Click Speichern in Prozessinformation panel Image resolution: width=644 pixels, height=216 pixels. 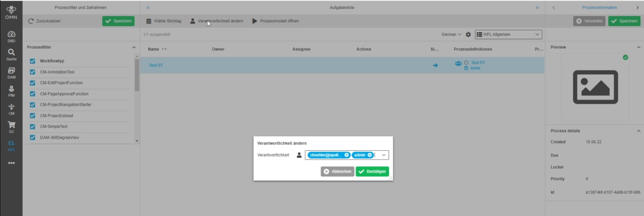pos(624,21)
